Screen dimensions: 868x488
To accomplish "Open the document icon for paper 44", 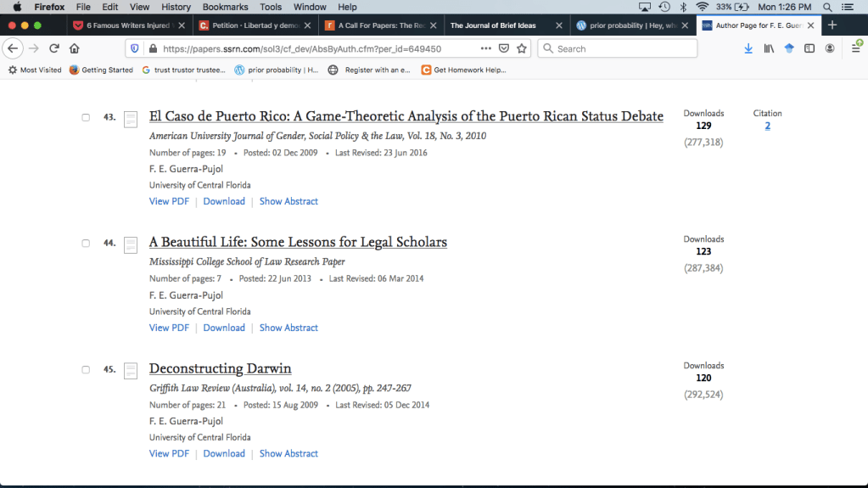I will pyautogui.click(x=131, y=245).
